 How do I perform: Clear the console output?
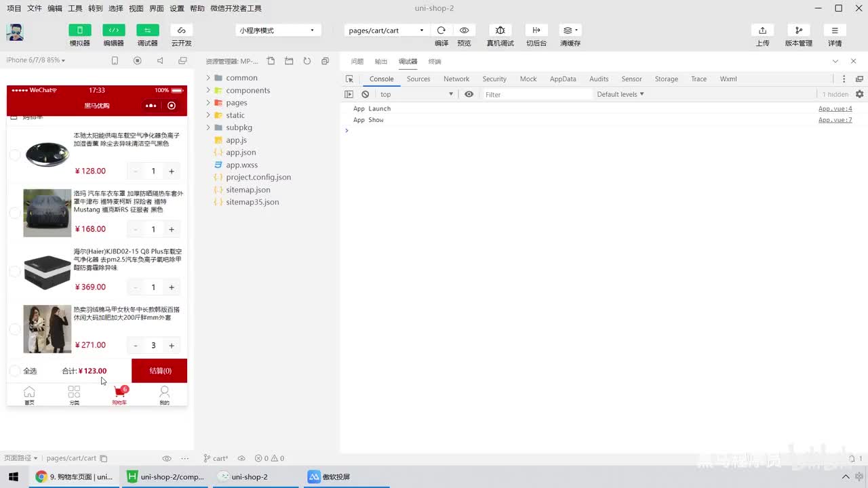(365, 94)
